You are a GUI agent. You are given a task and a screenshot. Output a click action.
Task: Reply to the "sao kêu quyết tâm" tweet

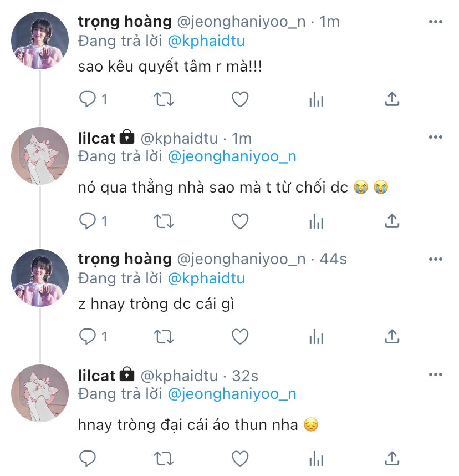coord(88,99)
